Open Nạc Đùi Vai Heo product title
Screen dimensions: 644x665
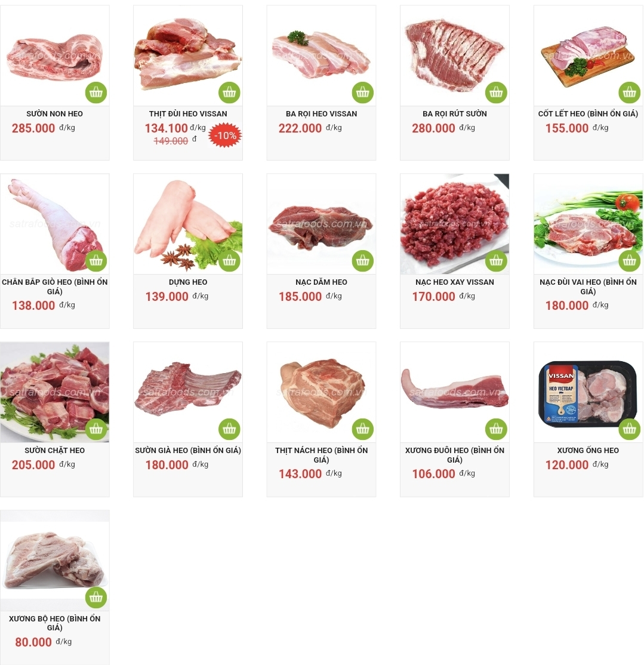[x=588, y=287]
